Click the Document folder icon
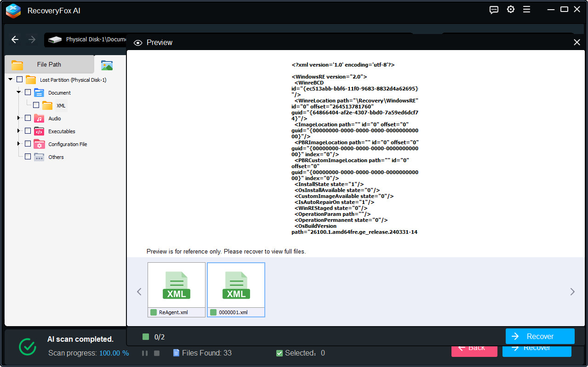588x367 pixels. point(39,92)
